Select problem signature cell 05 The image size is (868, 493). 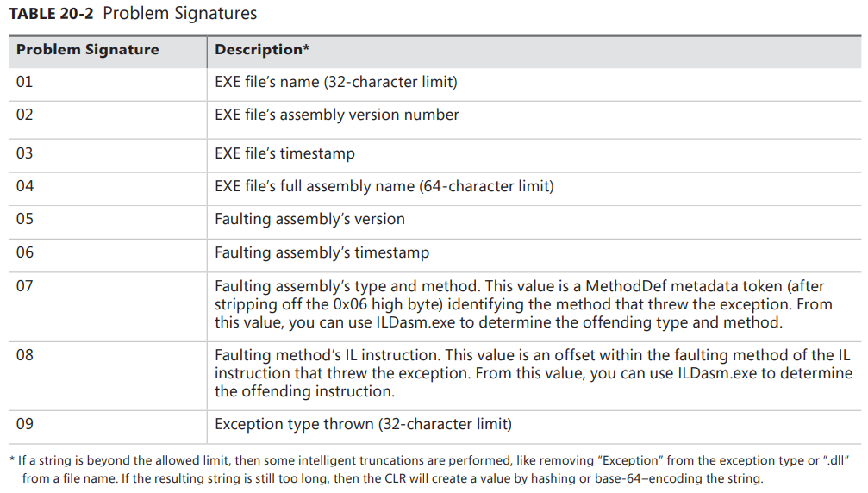25,219
